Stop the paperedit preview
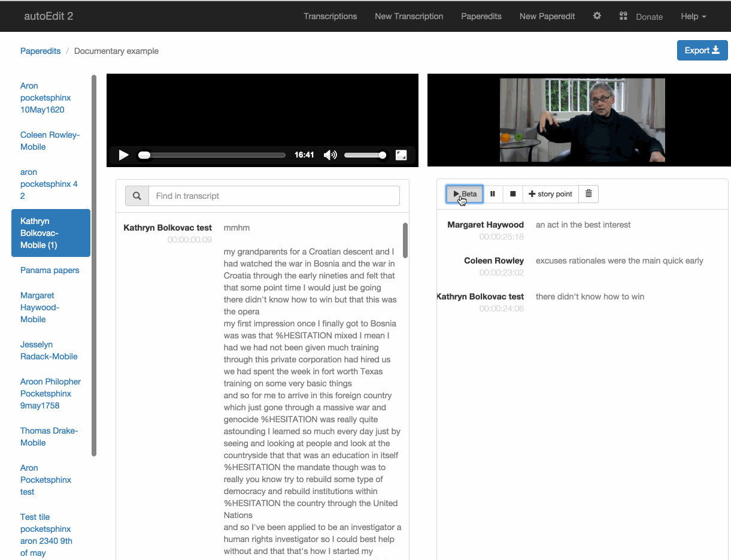731x560 pixels. point(512,194)
